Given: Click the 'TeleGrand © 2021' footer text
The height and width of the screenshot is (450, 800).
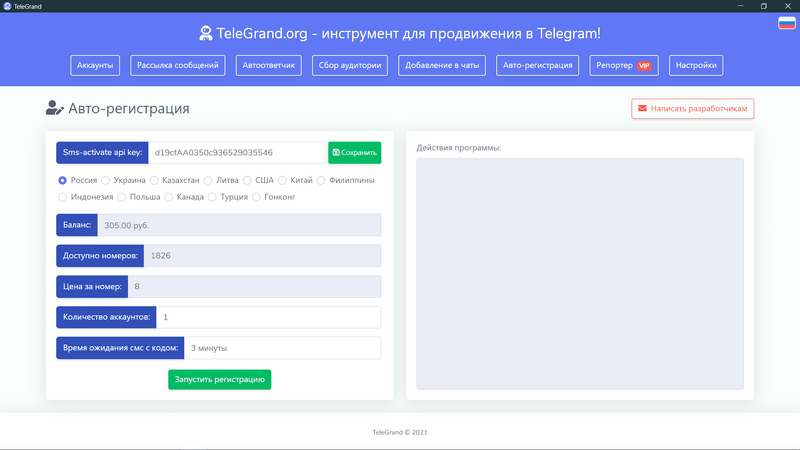Looking at the screenshot, I should (x=400, y=432).
